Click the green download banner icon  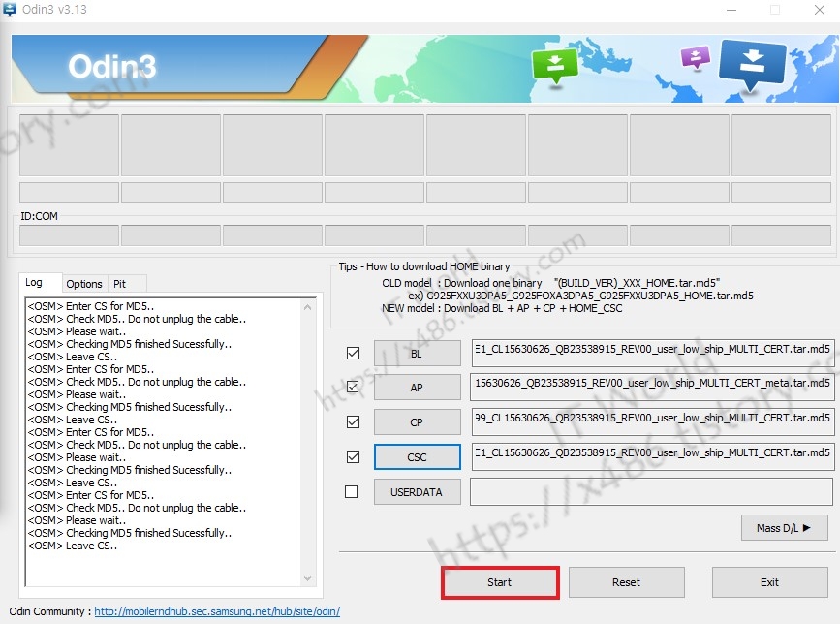pos(555,67)
